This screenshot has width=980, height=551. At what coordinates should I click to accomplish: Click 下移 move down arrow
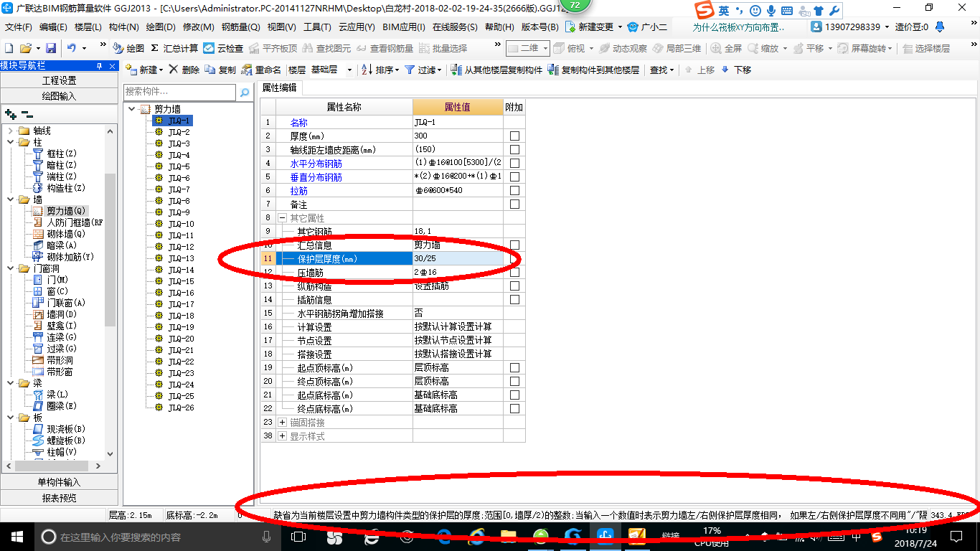tap(736, 70)
